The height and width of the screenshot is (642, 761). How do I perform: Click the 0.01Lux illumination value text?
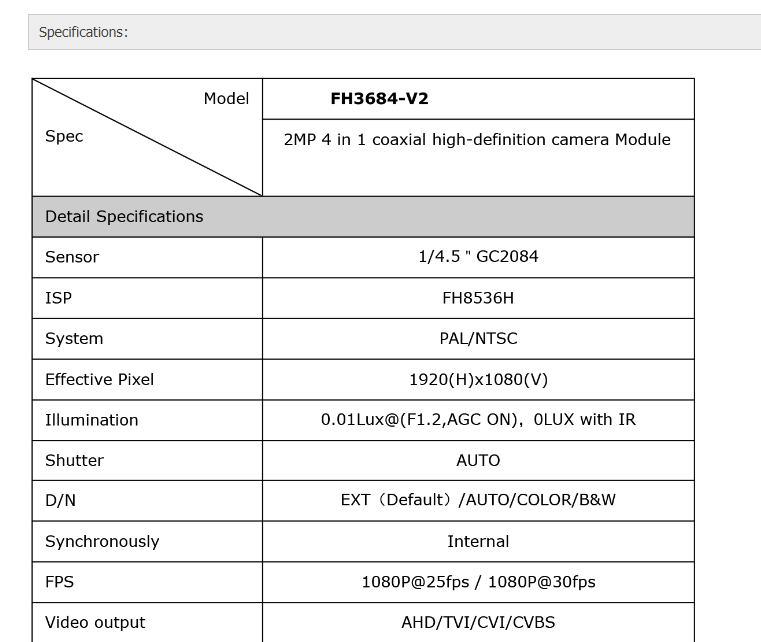pyautogui.click(x=478, y=420)
